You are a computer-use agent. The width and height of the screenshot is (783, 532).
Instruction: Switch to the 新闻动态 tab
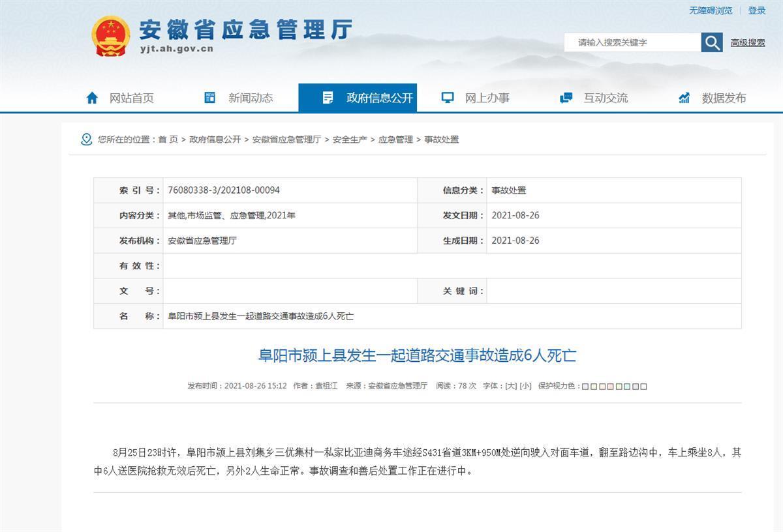coord(251,98)
